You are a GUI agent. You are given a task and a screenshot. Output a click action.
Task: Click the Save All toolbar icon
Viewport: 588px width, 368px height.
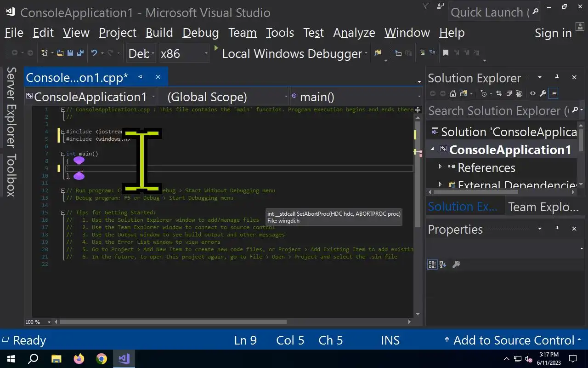coord(80,53)
